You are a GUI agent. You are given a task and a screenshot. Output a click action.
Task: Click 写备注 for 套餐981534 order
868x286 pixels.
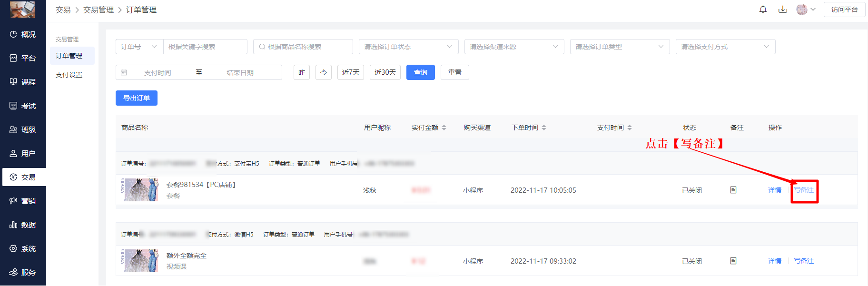(804, 190)
